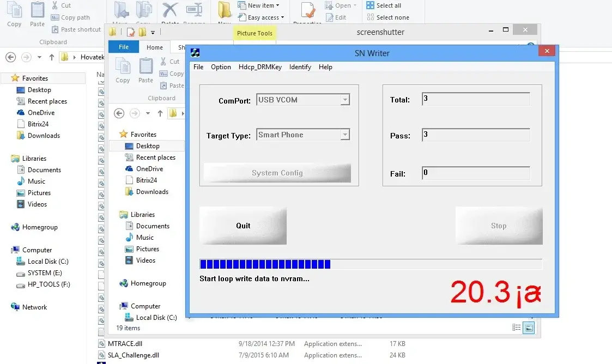Open the ComPort dropdown showing USB VCOM
Screen dimensions: 612x364
tap(346, 100)
